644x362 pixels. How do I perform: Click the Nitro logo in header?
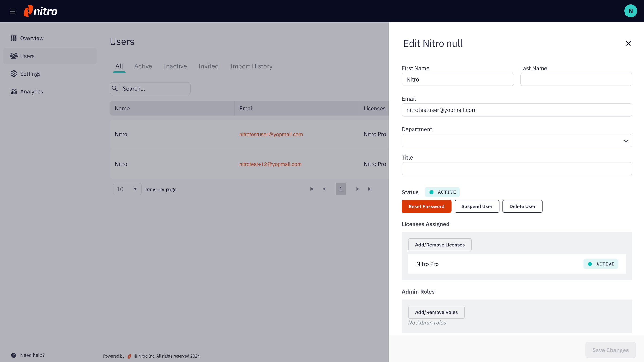pyautogui.click(x=41, y=11)
